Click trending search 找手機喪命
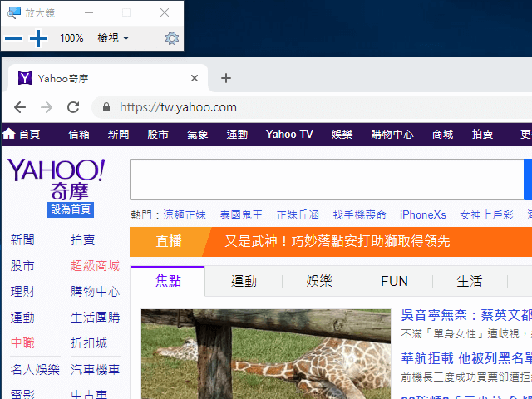Image resolution: width=532 pixels, height=399 pixels. pyautogui.click(x=359, y=214)
